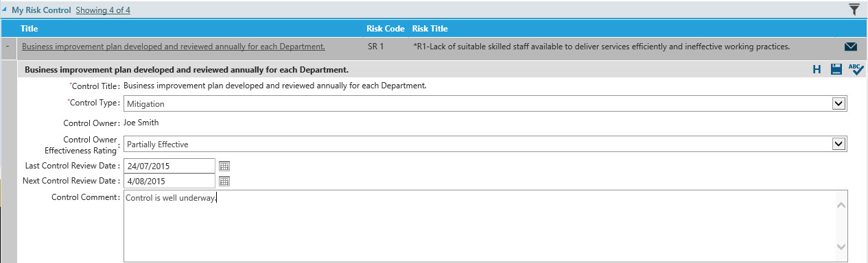This screenshot has height=263, width=868.
Task: Open the filter funnel icon
Action: [854, 9]
